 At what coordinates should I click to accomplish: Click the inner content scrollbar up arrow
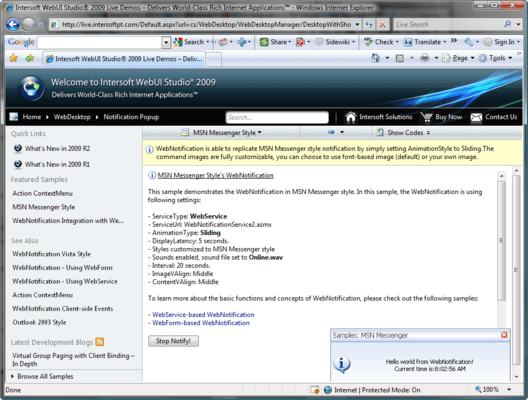tap(501, 176)
